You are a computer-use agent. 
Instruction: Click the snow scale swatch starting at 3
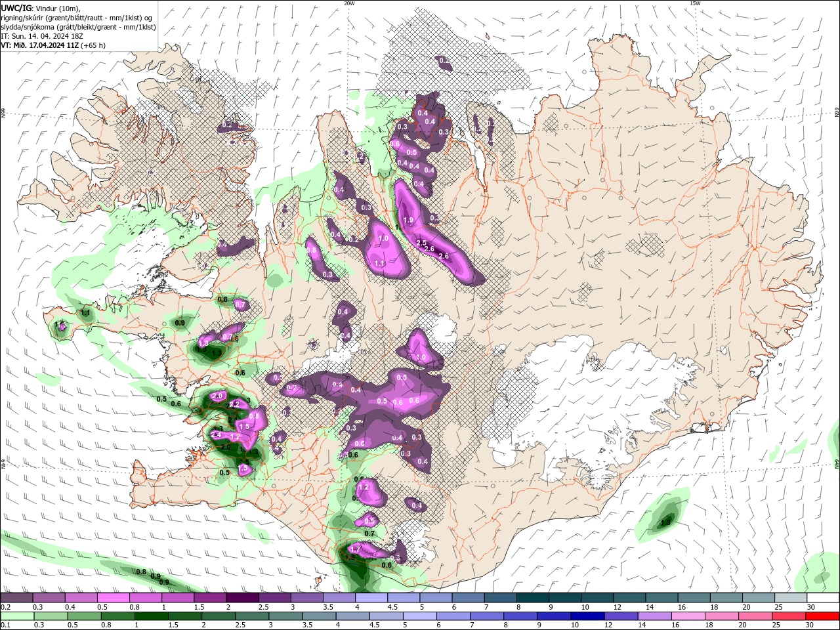click(306, 598)
